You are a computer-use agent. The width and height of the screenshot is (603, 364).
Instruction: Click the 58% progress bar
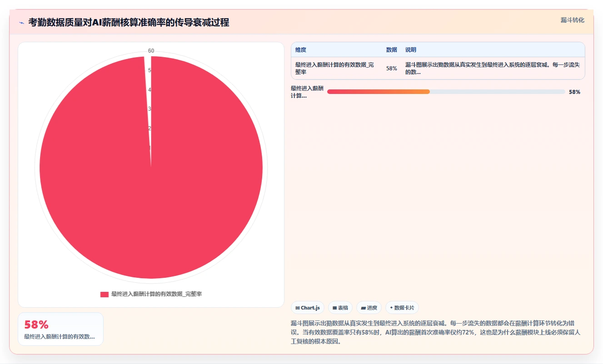point(446,92)
